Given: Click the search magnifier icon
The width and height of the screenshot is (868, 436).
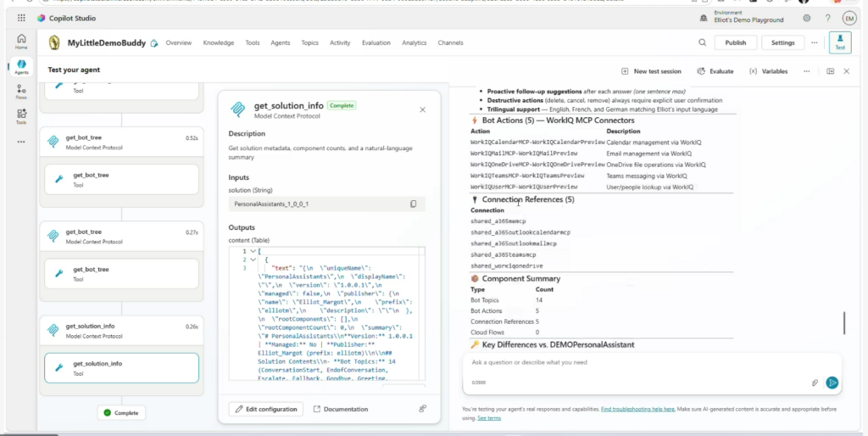Looking at the screenshot, I should (x=702, y=42).
